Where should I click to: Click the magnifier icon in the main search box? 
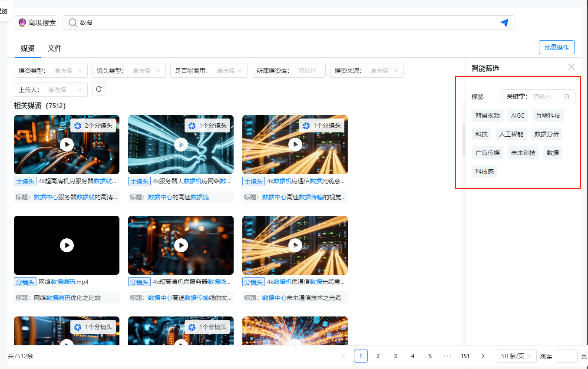pos(73,23)
